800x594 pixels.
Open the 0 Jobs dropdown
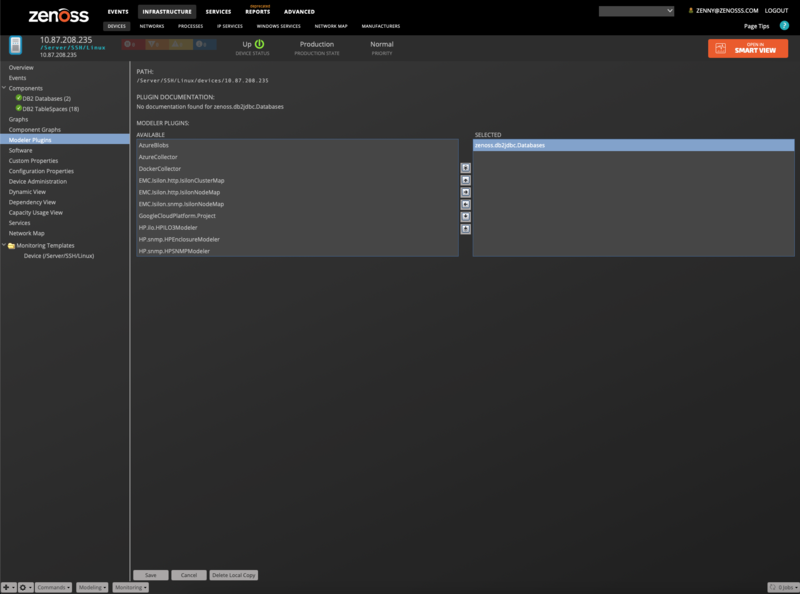(x=784, y=588)
